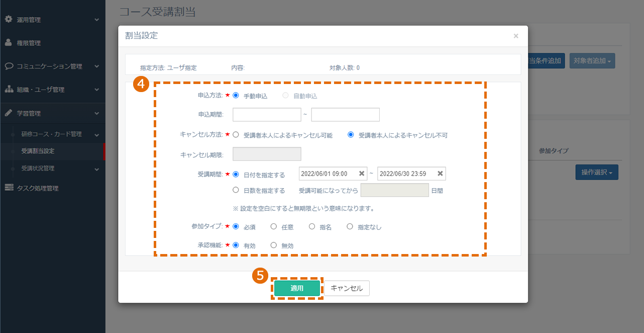Viewport: 644px width, 333px height.
Task: Select 日付を指定する radio button
Action: [x=236, y=175]
